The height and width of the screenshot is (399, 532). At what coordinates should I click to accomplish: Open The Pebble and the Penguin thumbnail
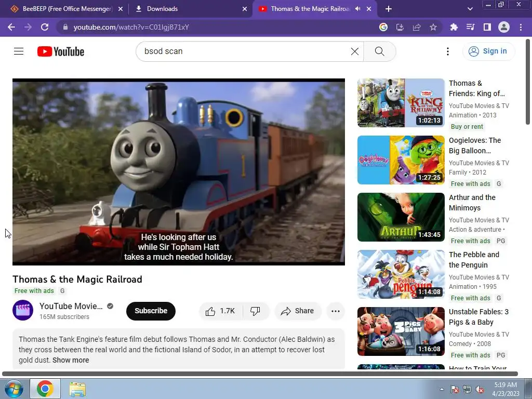(401, 274)
